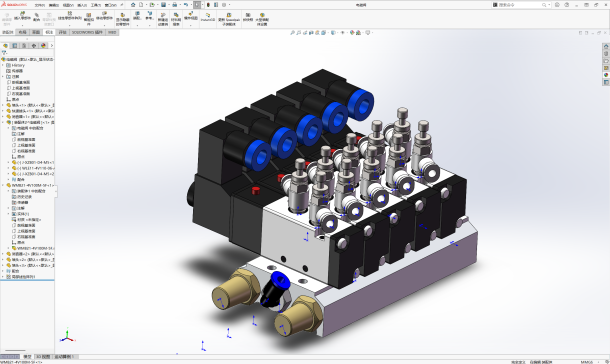Open the 视图 (View) menu

[x=68, y=5]
